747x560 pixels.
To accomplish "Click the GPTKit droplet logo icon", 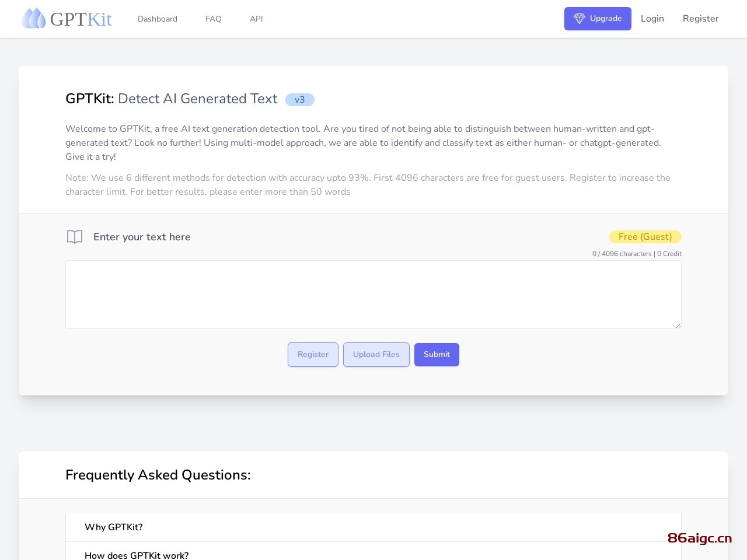I will point(33,18).
